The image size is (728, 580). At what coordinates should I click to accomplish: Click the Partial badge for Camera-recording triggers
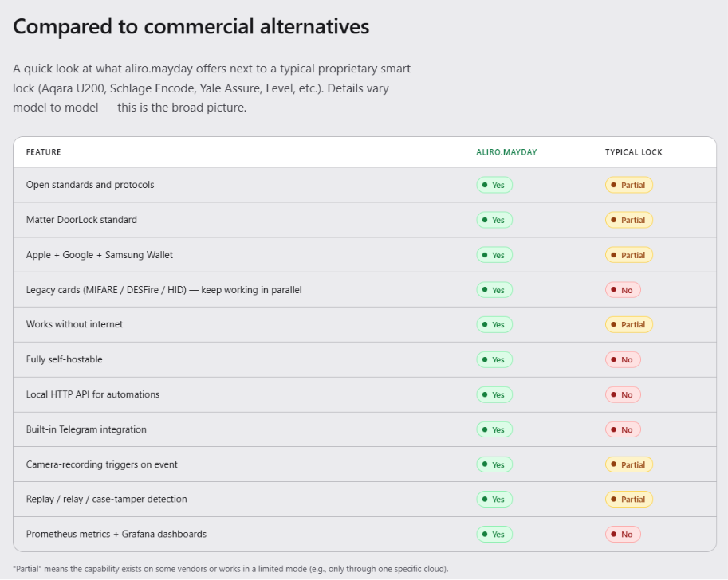coord(628,464)
